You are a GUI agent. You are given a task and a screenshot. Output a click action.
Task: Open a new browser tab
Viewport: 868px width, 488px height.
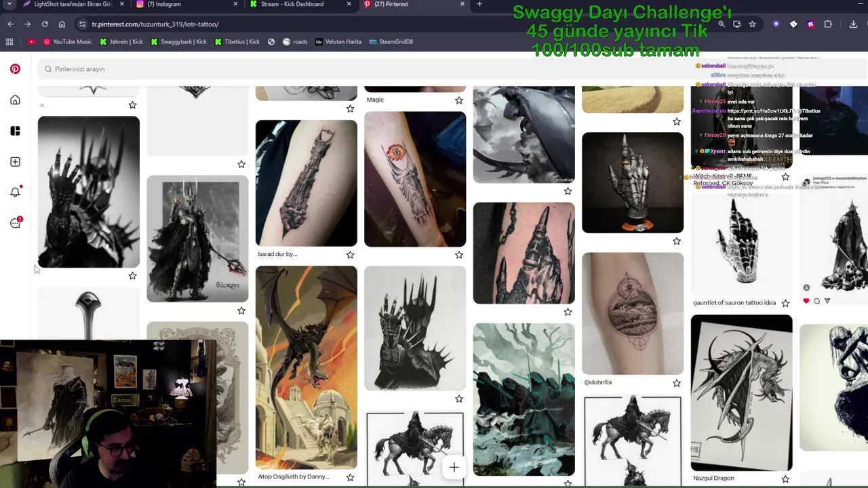(479, 4)
